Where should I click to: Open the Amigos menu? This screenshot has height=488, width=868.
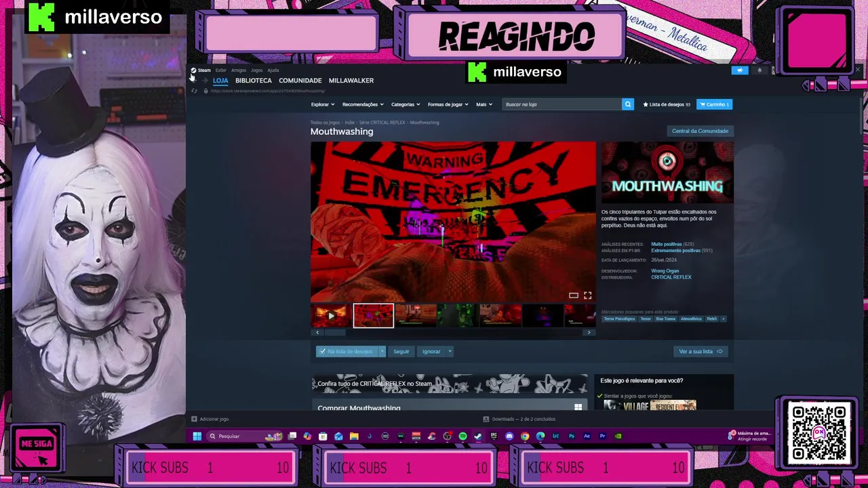click(x=239, y=70)
